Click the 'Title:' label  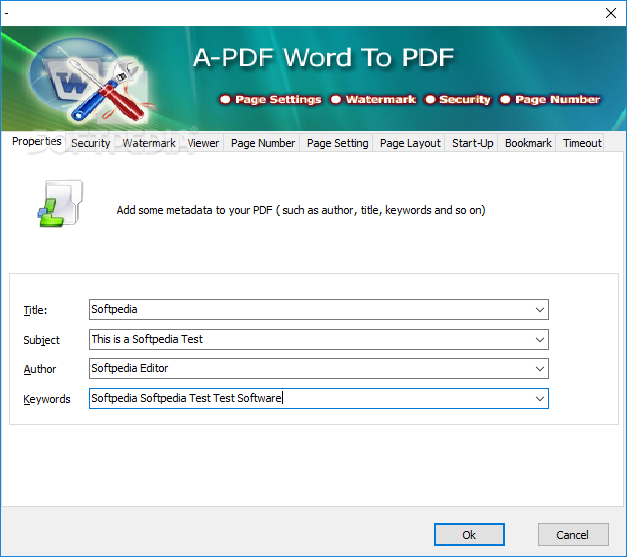point(35,310)
